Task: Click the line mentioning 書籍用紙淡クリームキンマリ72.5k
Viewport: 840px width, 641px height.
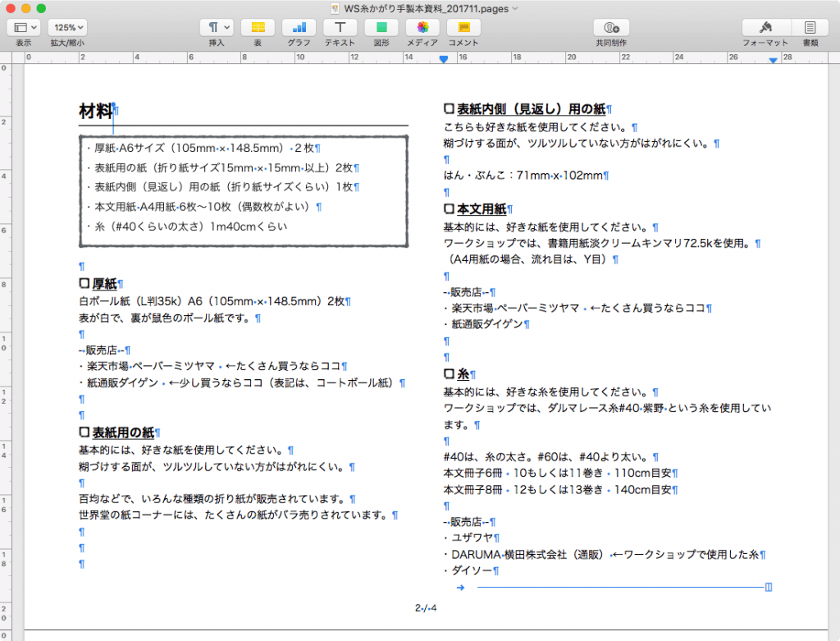Action: [602, 243]
